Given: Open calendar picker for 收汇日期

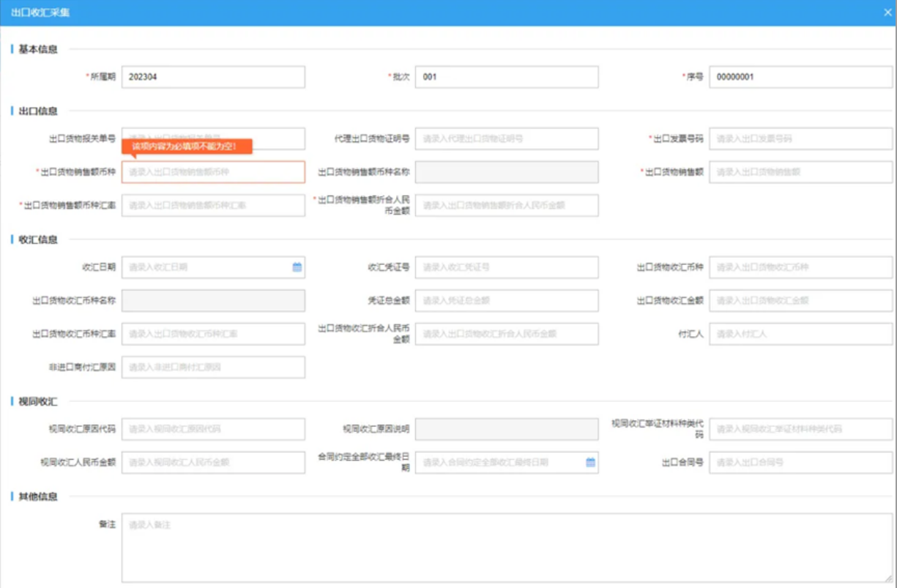Looking at the screenshot, I should pyautogui.click(x=297, y=267).
